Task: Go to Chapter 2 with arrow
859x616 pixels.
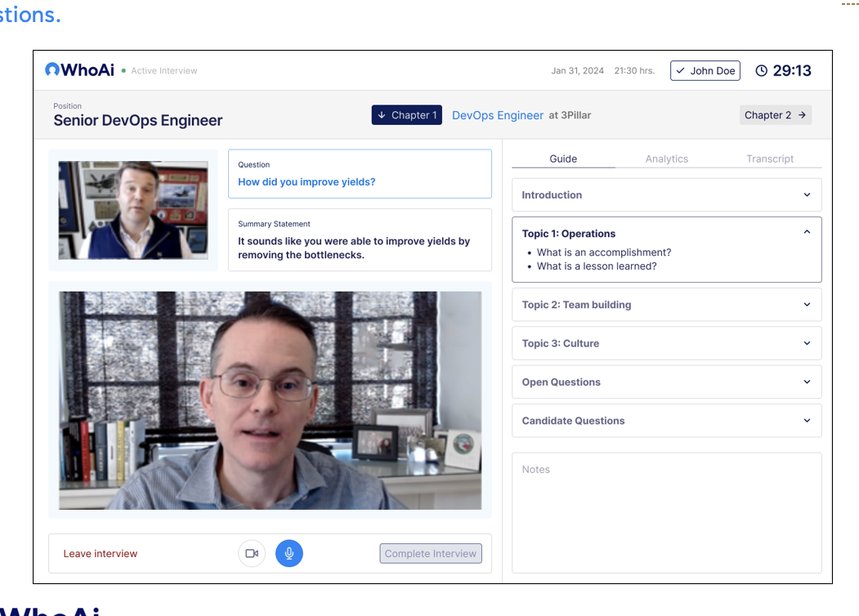Action: pos(775,115)
